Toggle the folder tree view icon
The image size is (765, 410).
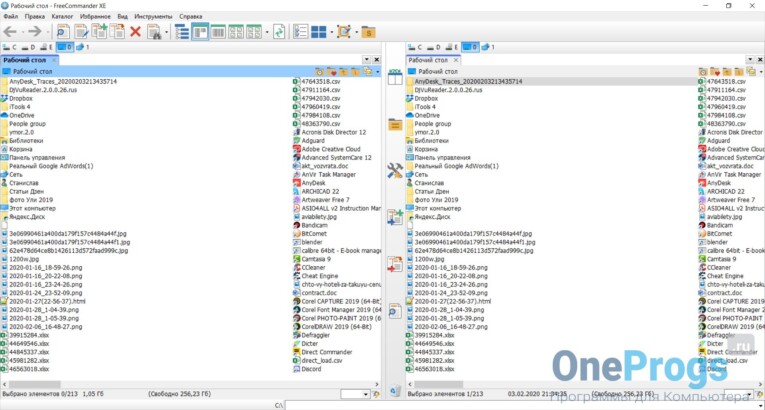pyautogui.click(x=182, y=32)
